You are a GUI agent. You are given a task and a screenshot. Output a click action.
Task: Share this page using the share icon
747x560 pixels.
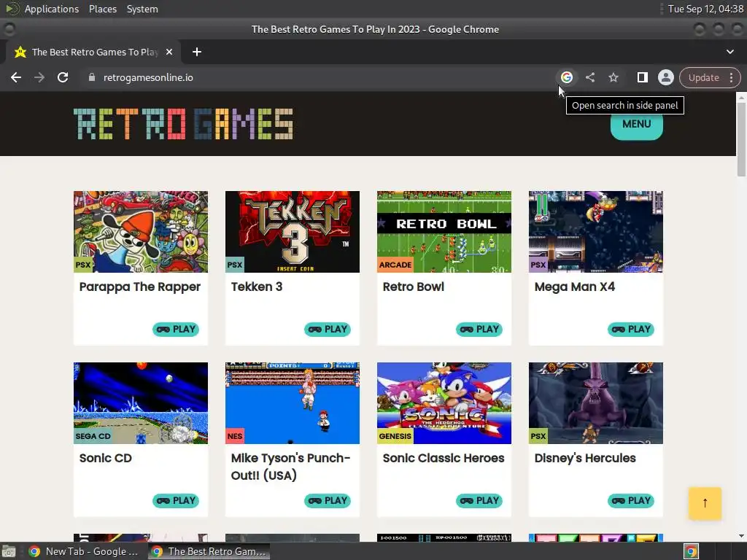tap(590, 77)
